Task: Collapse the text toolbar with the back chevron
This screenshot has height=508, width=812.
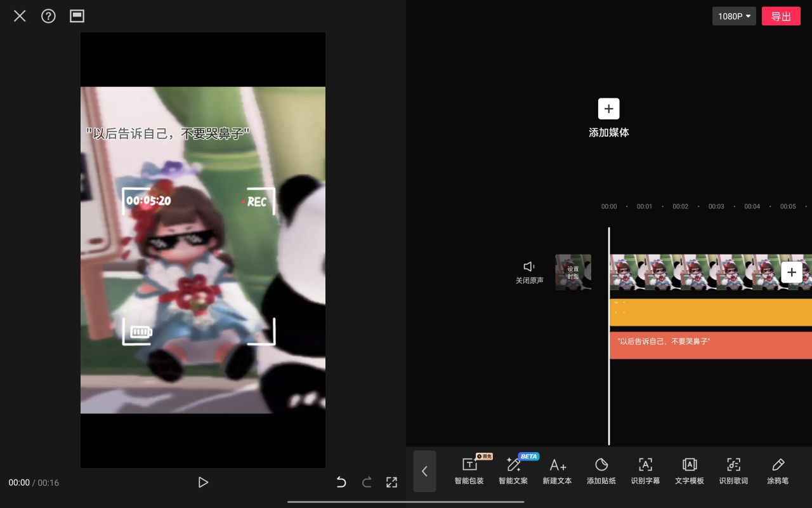Action: tap(424, 471)
